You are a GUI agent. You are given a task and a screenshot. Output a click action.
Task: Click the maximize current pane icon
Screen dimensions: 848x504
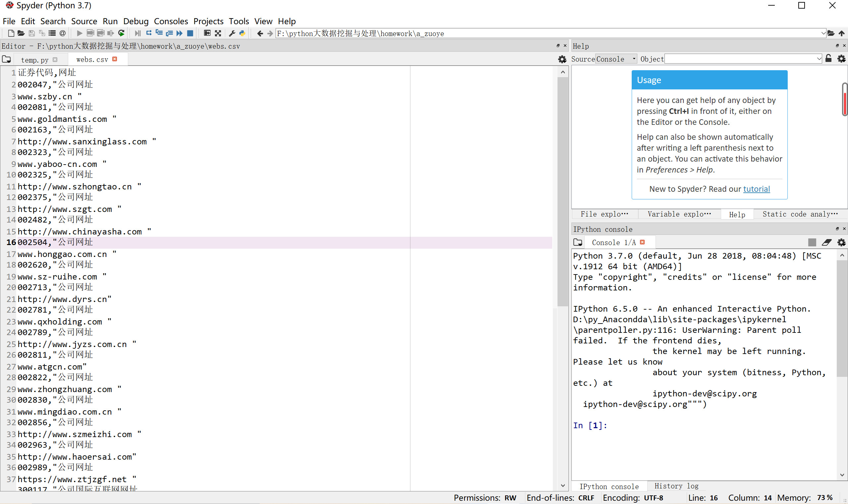point(207,33)
